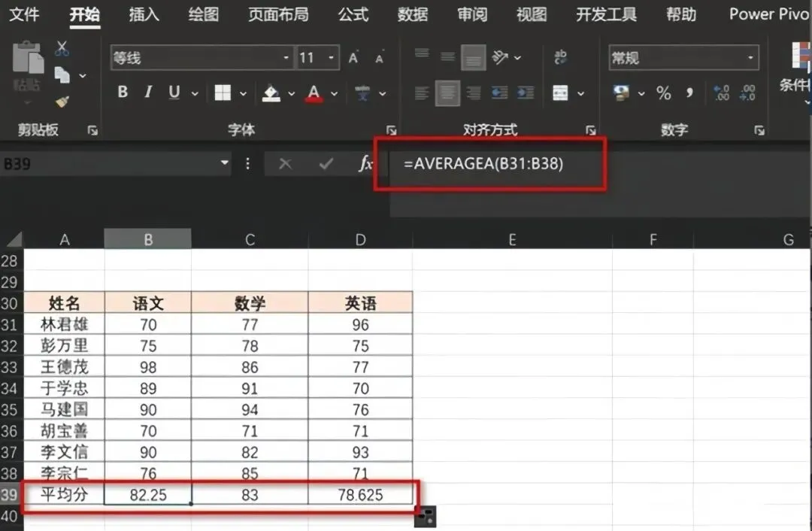The width and height of the screenshot is (812, 531).
Task: Expand fill color palette arrow
Action: [x=292, y=94]
